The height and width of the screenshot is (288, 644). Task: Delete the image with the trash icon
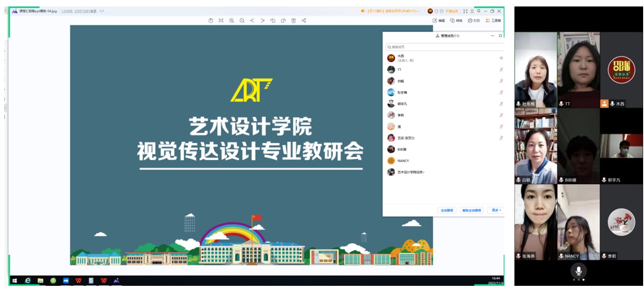294,20
